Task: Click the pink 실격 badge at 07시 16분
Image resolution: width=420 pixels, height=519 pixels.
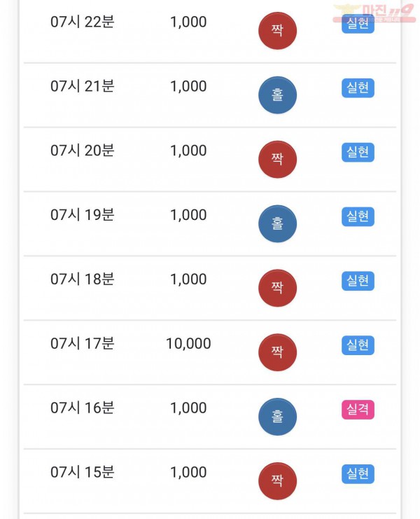Action: (x=358, y=410)
